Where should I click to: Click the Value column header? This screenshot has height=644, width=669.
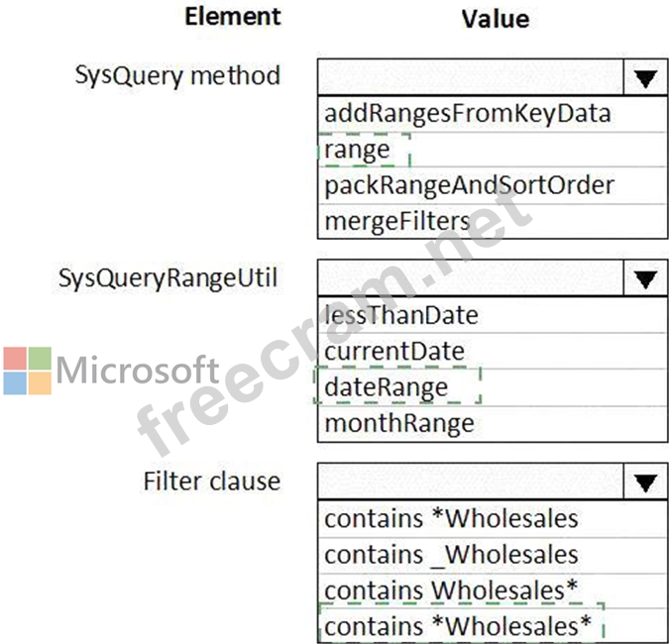click(495, 19)
